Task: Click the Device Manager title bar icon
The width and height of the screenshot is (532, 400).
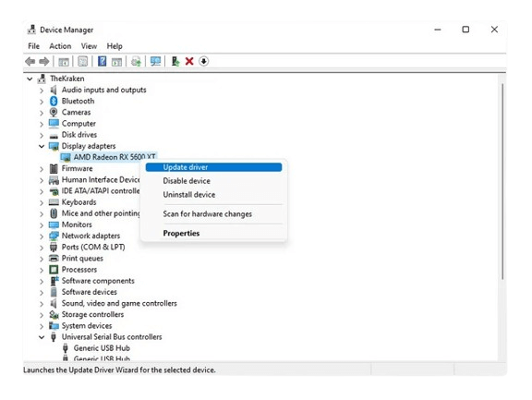Action: point(31,30)
